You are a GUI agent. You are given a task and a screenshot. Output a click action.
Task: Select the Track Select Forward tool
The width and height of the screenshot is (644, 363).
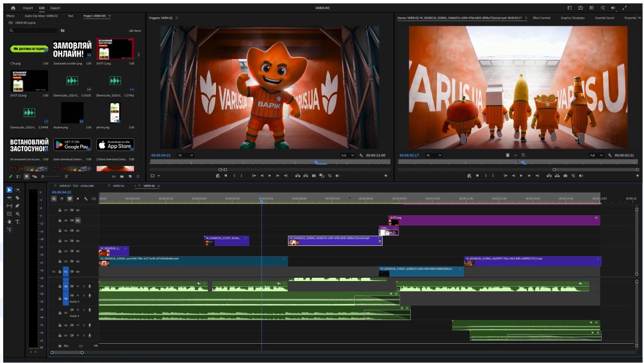point(17,190)
